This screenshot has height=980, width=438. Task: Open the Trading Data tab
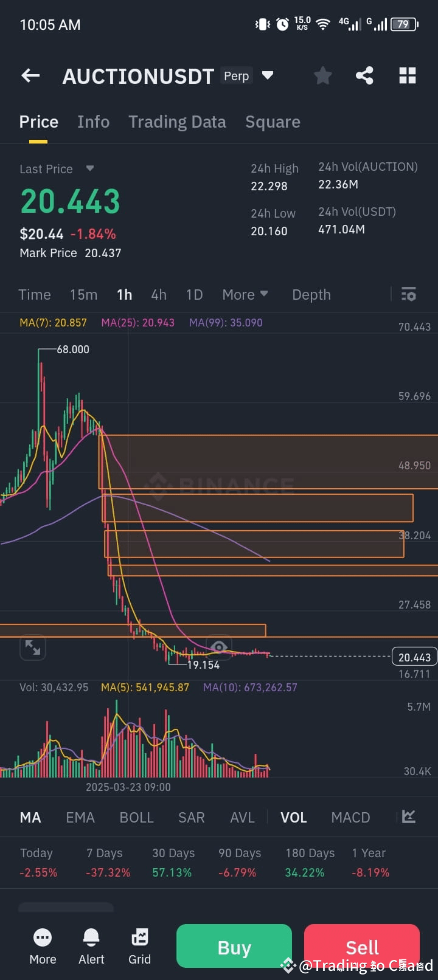(x=177, y=122)
